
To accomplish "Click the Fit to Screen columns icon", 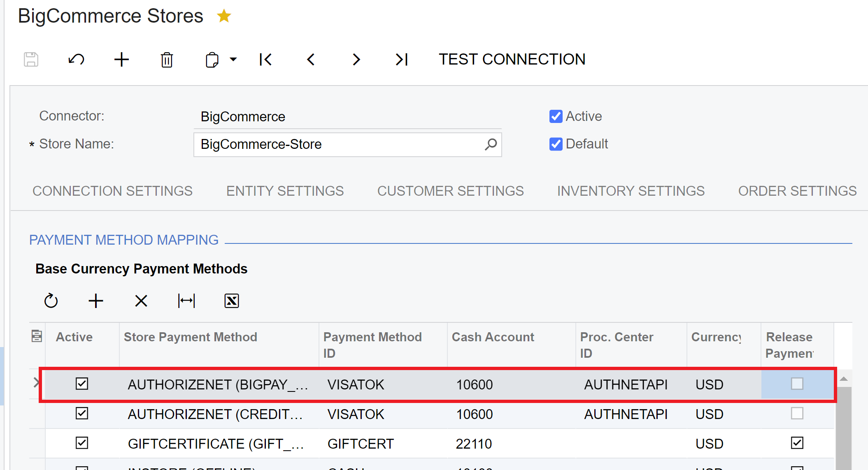I will click(186, 301).
